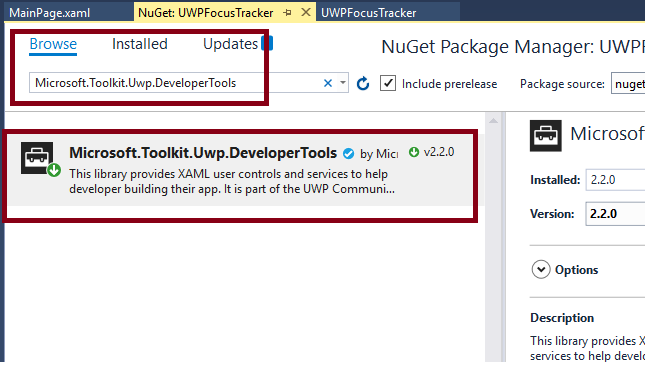
Task: Pin the NuGet: UWPFocusTracker tab
Action: click(288, 13)
